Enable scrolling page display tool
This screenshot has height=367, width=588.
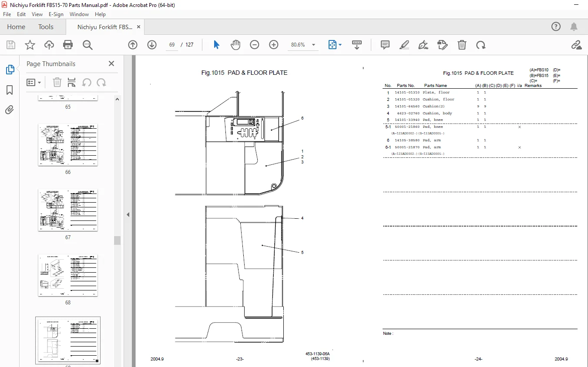357,45
